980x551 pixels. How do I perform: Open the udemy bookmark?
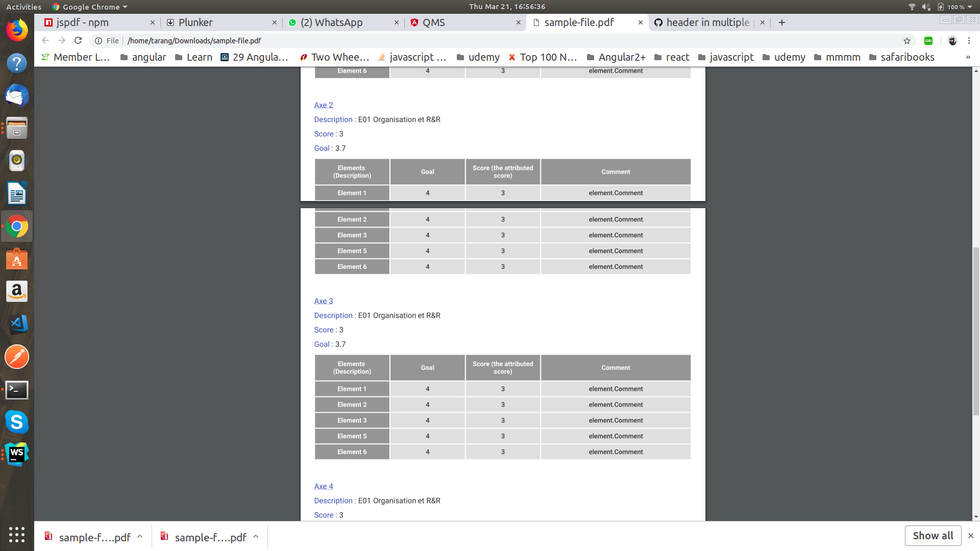484,57
